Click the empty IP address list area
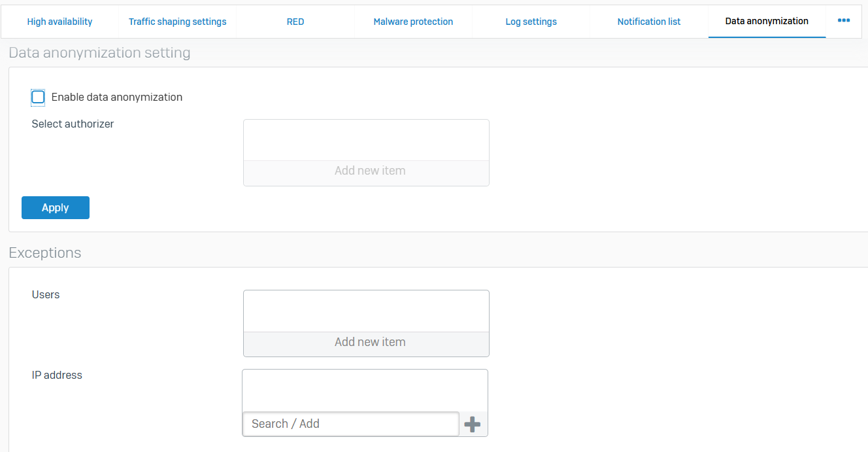The width and height of the screenshot is (868, 452). tap(365, 391)
